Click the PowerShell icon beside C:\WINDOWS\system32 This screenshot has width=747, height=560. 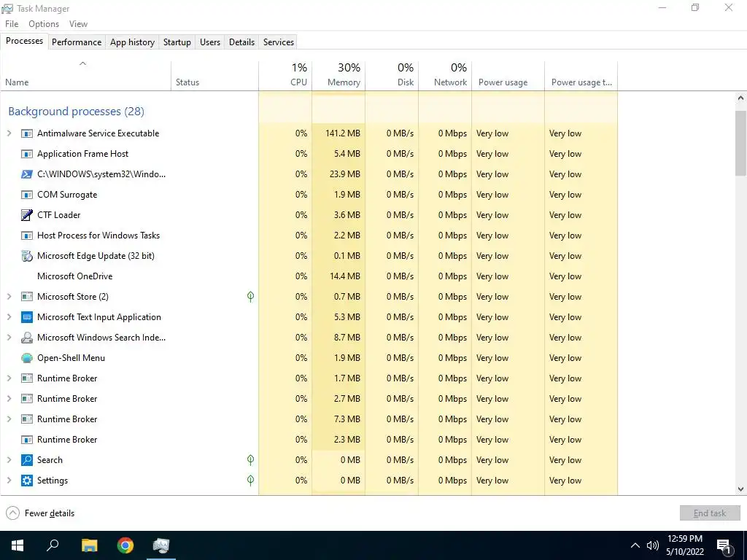[x=27, y=174]
